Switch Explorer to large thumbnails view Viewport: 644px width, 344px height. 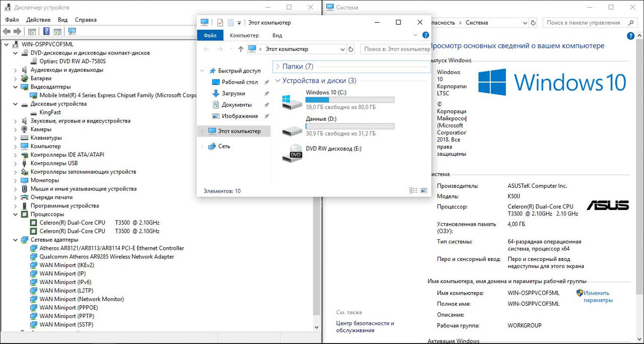click(x=424, y=191)
